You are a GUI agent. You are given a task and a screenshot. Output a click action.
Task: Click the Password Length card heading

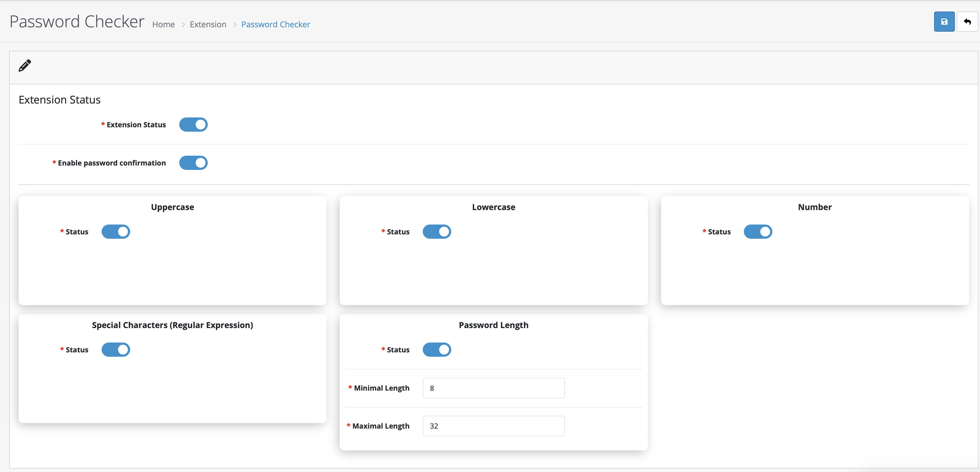pos(494,325)
